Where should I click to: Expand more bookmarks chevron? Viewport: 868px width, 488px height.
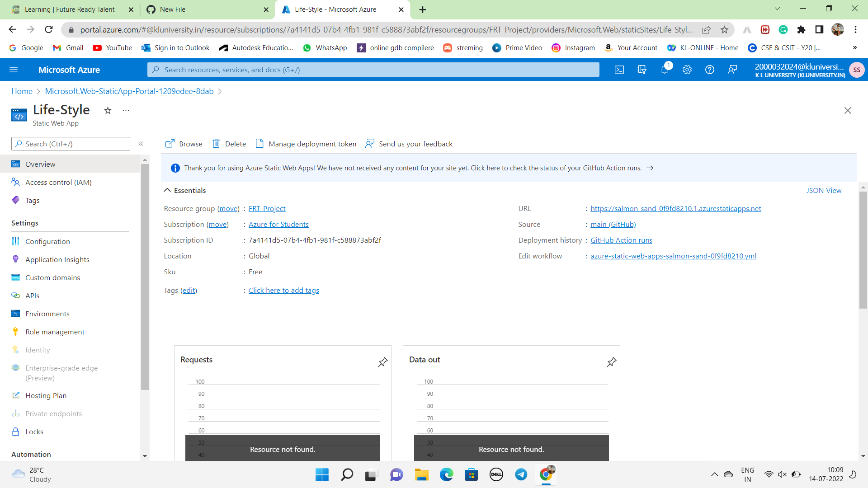pos(854,48)
